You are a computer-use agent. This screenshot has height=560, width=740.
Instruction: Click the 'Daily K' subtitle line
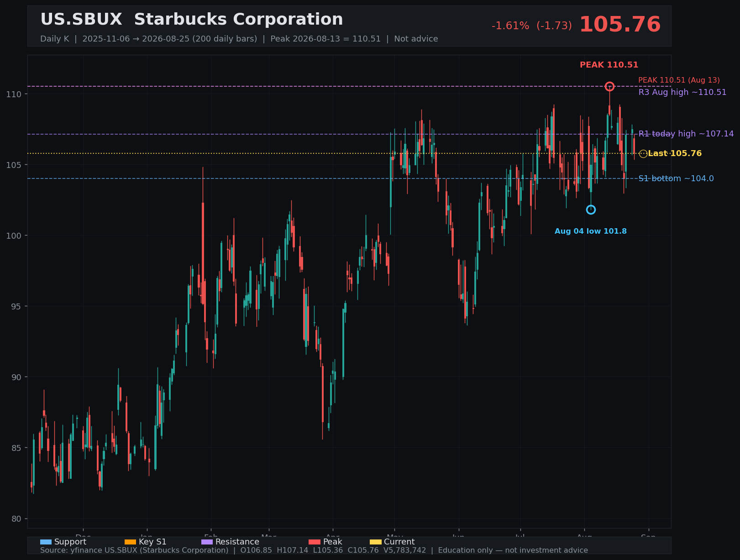[239, 39]
